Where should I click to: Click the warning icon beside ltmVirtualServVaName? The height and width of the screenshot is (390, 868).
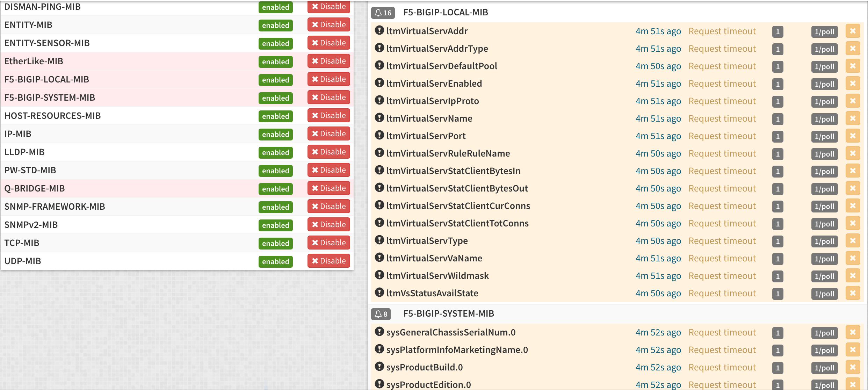[379, 258]
